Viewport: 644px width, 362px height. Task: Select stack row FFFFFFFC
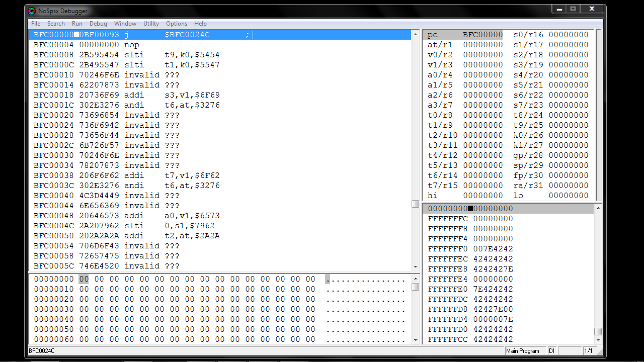[508, 219]
